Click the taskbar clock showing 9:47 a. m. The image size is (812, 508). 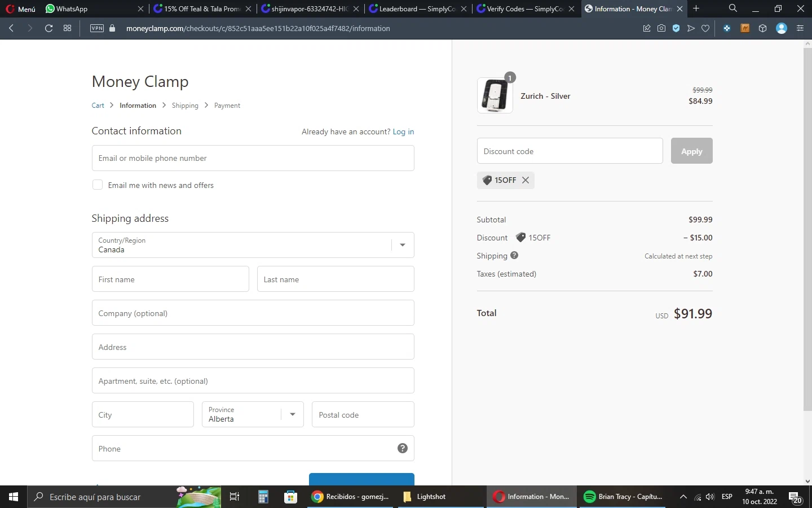click(759, 497)
